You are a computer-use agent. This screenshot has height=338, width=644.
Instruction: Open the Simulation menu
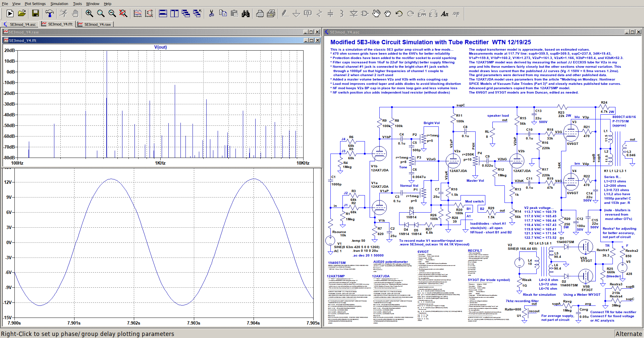[59, 4]
